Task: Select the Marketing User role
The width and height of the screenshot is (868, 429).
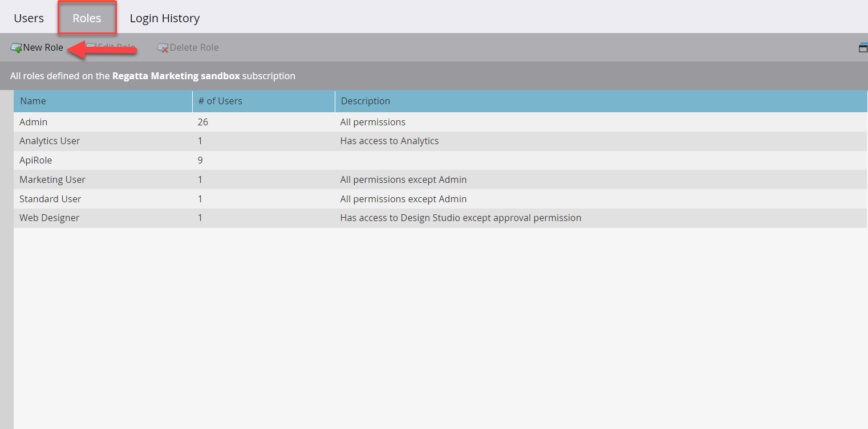Action: click(440, 179)
